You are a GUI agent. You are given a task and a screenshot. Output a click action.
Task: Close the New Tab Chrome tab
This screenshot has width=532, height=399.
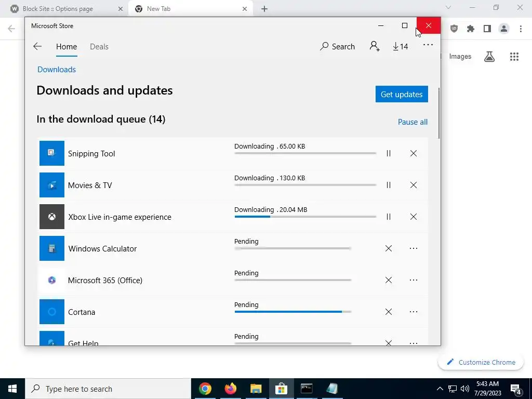click(245, 9)
